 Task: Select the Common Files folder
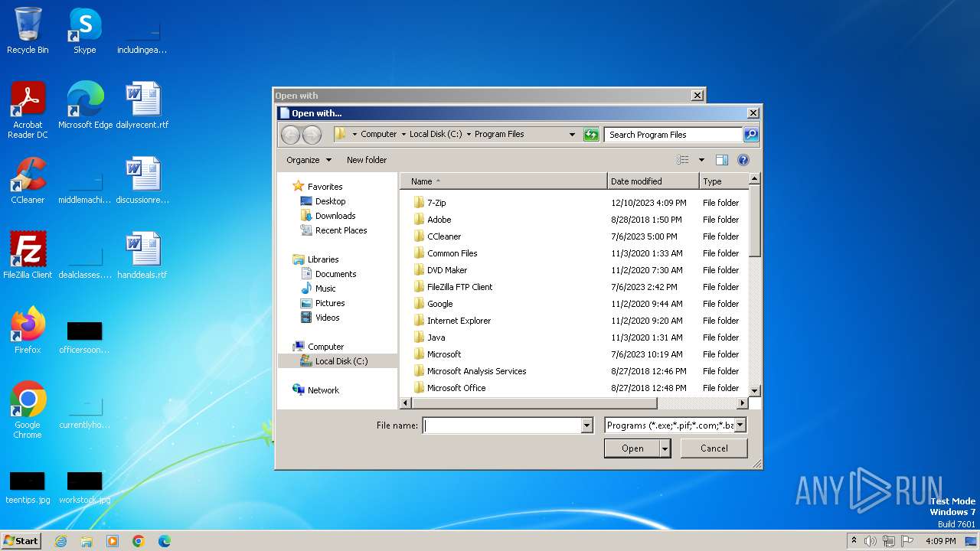(452, 253)
